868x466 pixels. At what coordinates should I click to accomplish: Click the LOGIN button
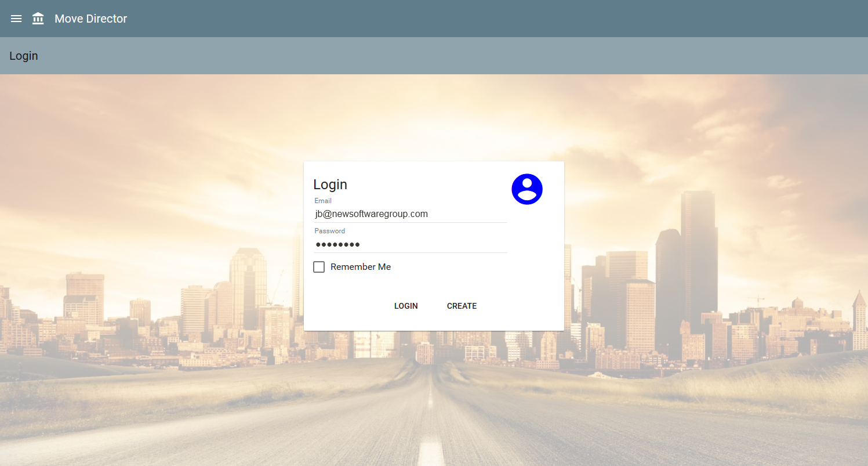tap(406, 306)
